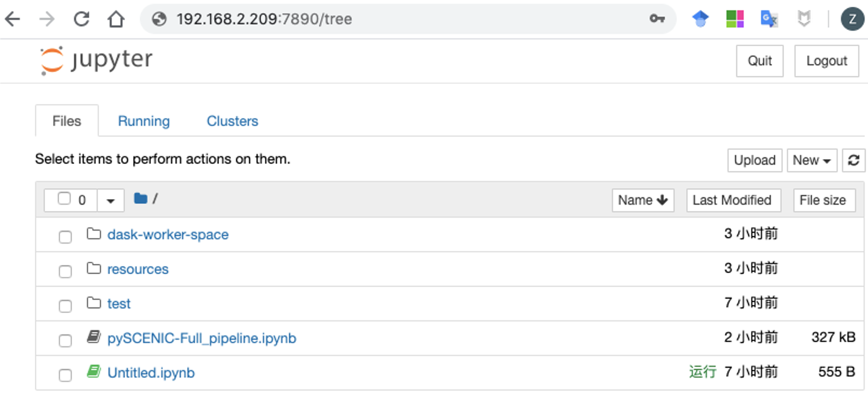Click the root folder breadcrumb icon
Viewport: 868px width, 396px height.
(x=141, y=199)
